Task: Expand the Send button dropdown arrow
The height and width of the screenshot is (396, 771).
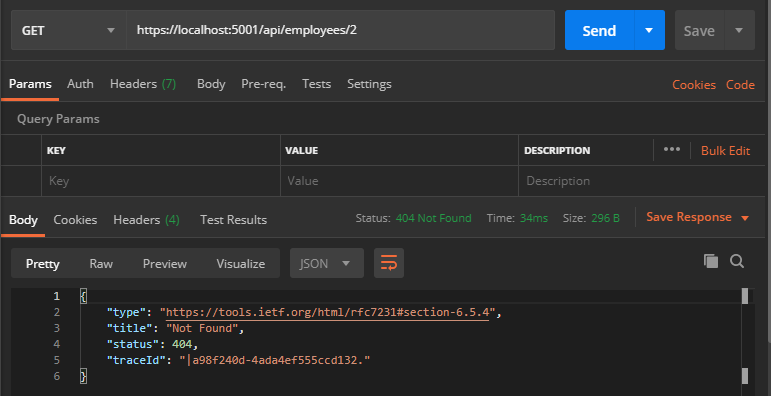Action: (x=649, y=30)
